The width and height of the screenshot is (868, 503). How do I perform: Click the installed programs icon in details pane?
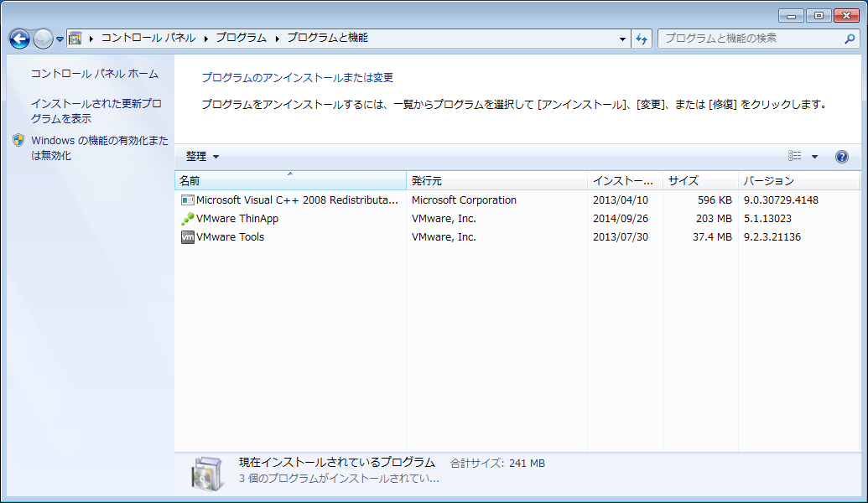tap(208, 474)
